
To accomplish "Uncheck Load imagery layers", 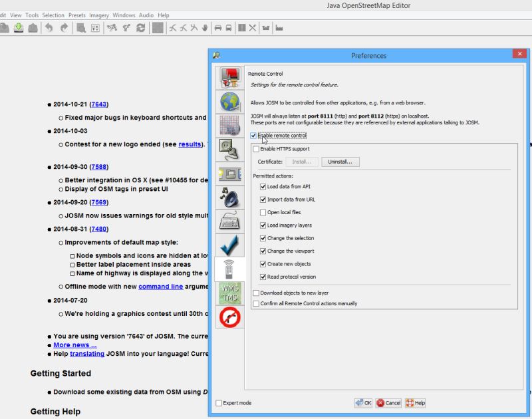I will click(263, 225).
